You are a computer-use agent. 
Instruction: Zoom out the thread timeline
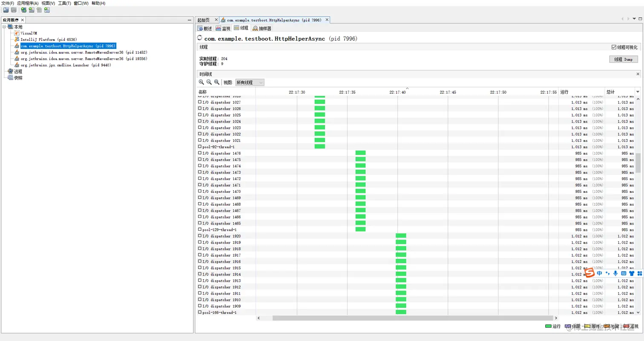[x=209, y=82]
